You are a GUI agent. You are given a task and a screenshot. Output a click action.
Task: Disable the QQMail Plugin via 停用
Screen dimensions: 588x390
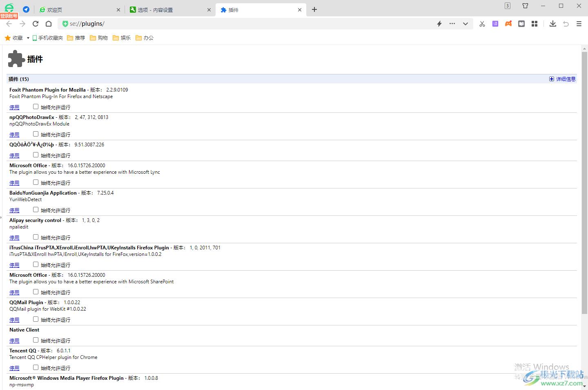click(14, 320)
